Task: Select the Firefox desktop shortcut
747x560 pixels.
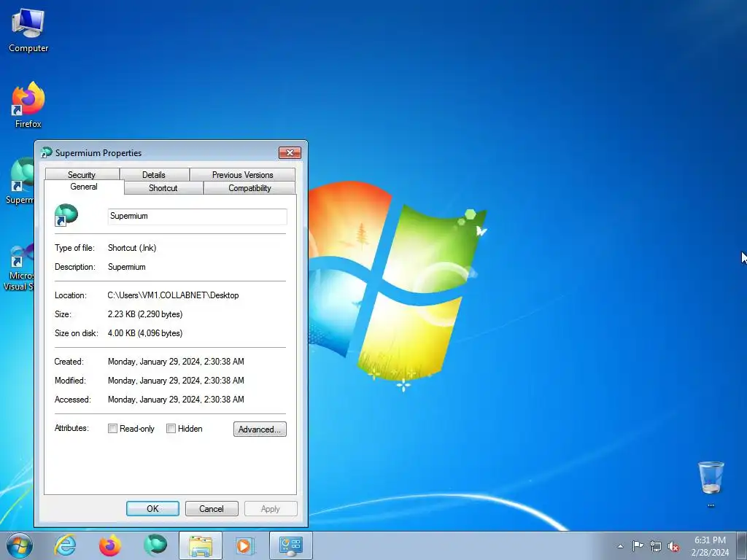Action: coord(28,105)
